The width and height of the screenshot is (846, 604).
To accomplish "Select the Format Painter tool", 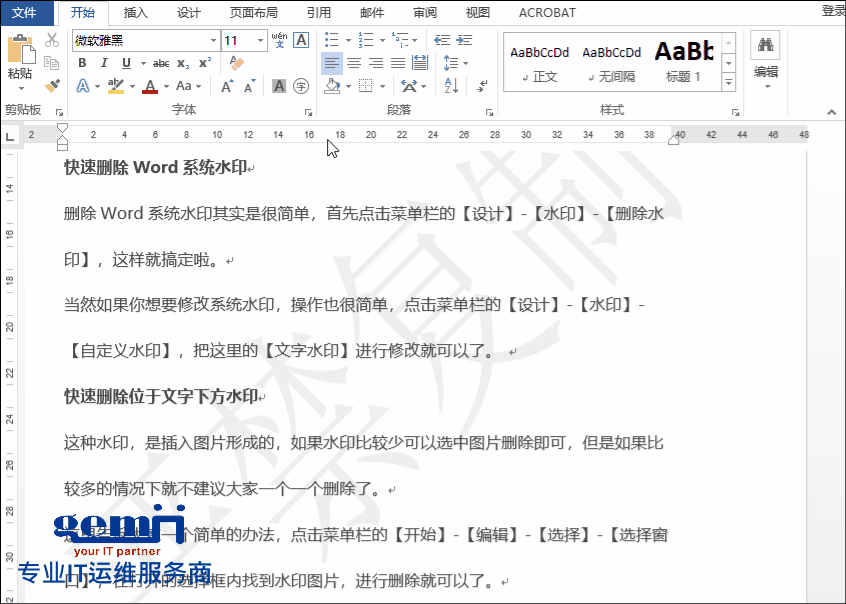I will [x=54, y=84].
